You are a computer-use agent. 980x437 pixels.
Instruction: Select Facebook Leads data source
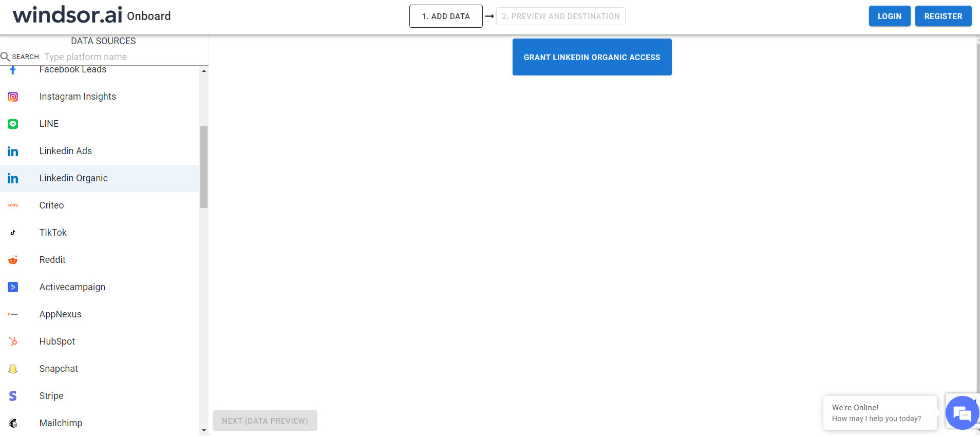100,70
